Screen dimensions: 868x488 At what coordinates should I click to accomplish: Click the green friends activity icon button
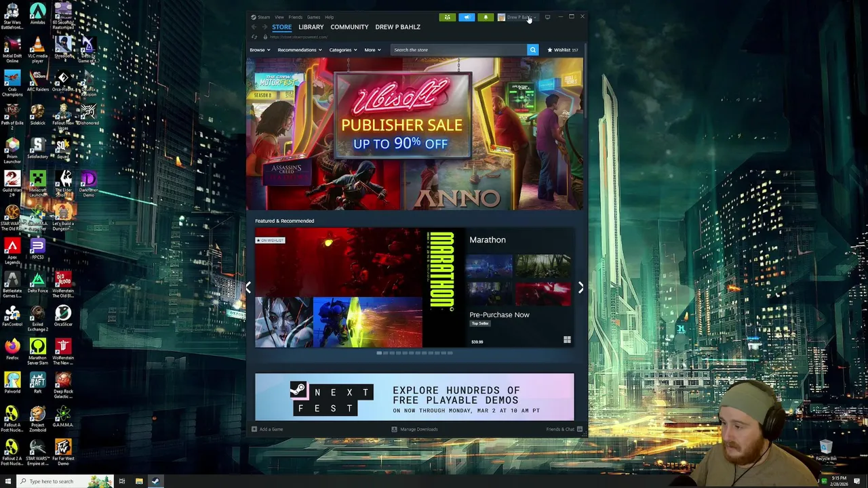[x=447, y=17]
